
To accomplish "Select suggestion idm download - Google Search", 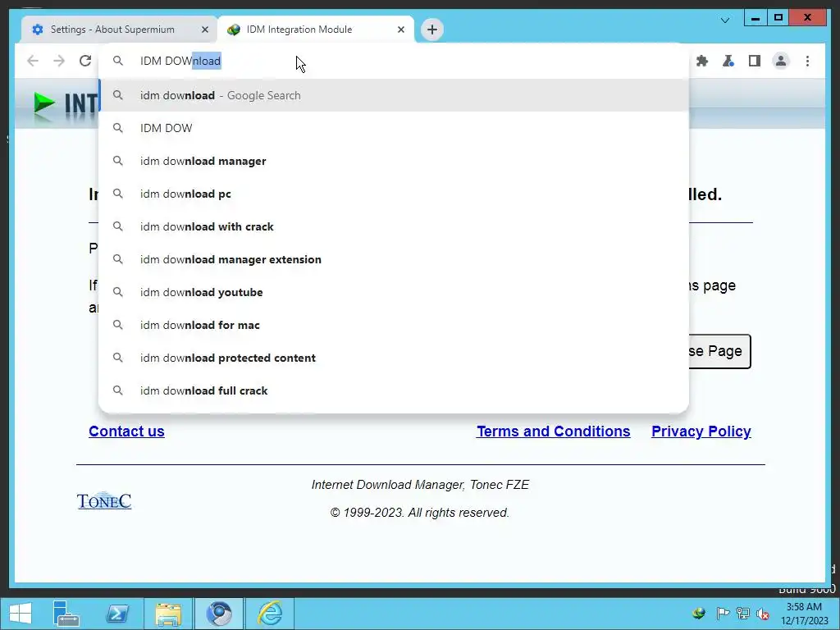I will point(394,95).
